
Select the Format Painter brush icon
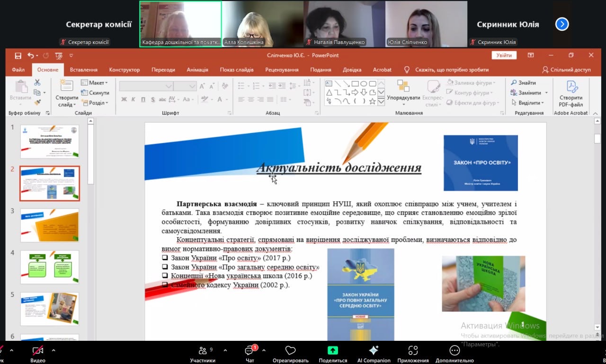click(37, 102)
